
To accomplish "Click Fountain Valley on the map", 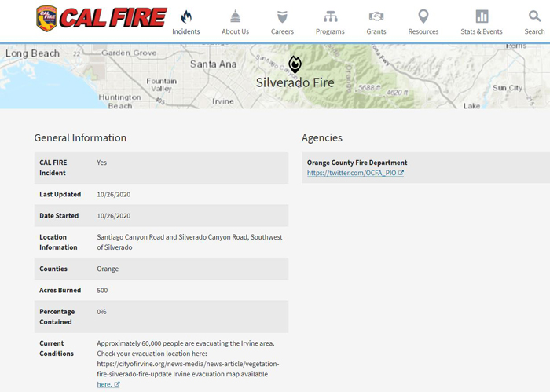I will 161,85.
